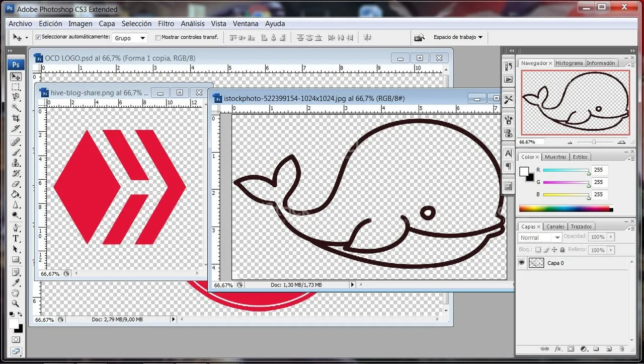This screenshot has height=364, width=644.
Task: Select the Rectangular Marquee tool
Action: point(16,87)
